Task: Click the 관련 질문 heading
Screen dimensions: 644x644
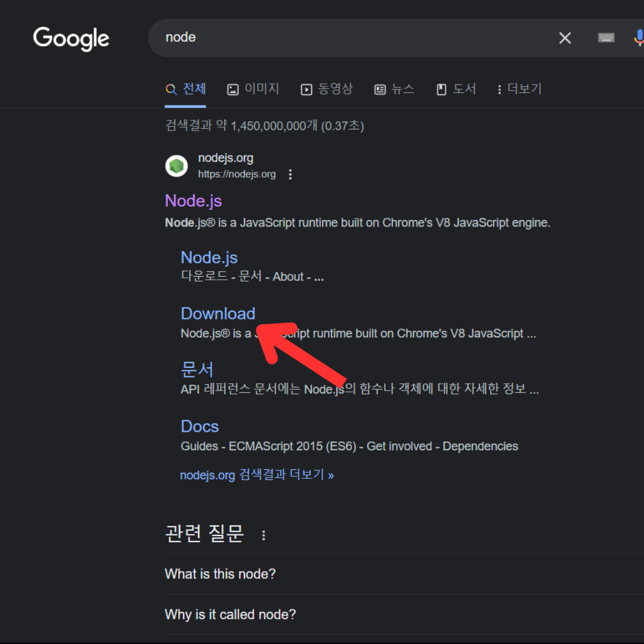Action: pyautogui.click(x=205, y=534)
